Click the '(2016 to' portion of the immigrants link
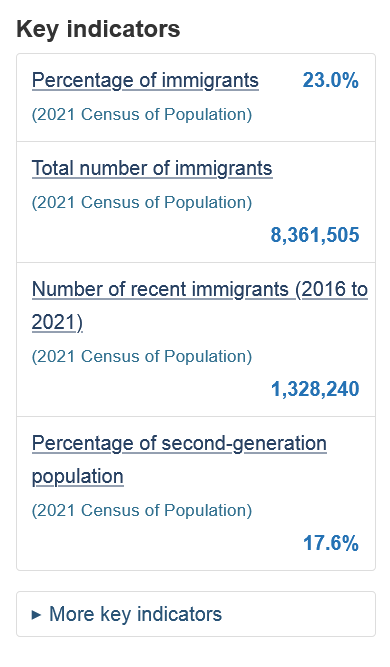The width and height of the screenshot is (390, 667). tap(331, 289)
